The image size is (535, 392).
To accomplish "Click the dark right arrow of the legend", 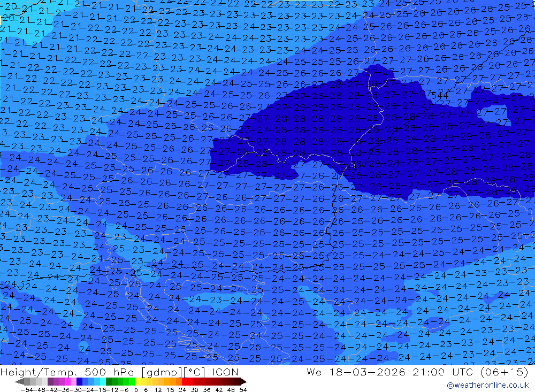I will click(243, 381).
